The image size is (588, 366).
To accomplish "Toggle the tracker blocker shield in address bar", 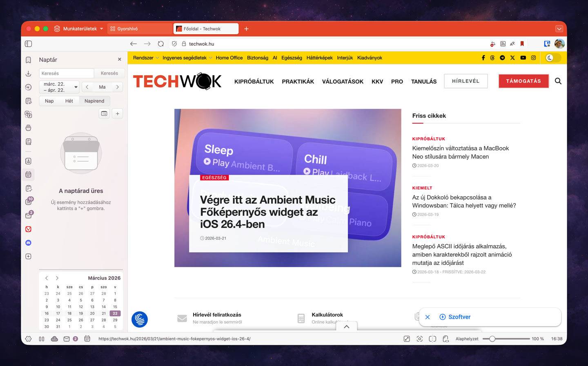I will coord(174,44).
